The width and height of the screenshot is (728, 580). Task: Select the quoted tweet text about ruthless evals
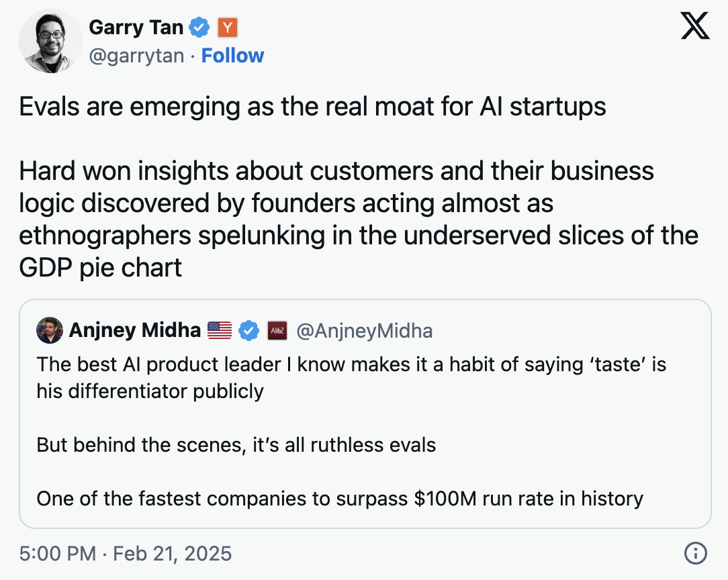pos(236,444)
